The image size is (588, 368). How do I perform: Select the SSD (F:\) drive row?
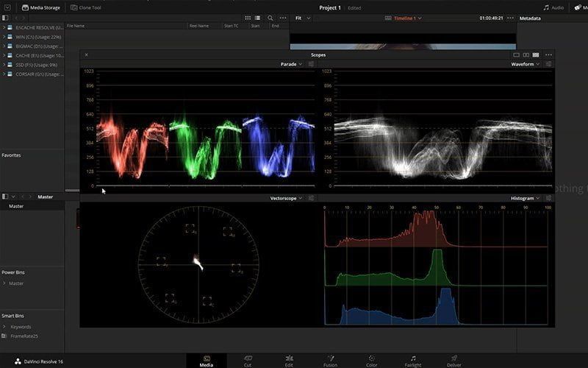coord(32,65)
